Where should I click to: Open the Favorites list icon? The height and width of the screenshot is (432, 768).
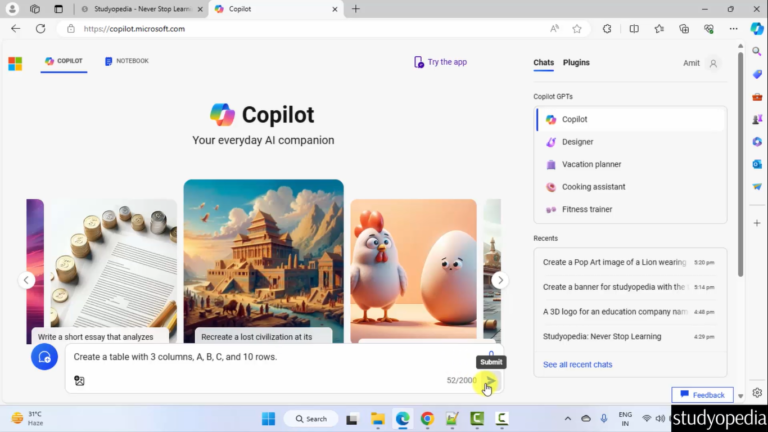[659, 29]
